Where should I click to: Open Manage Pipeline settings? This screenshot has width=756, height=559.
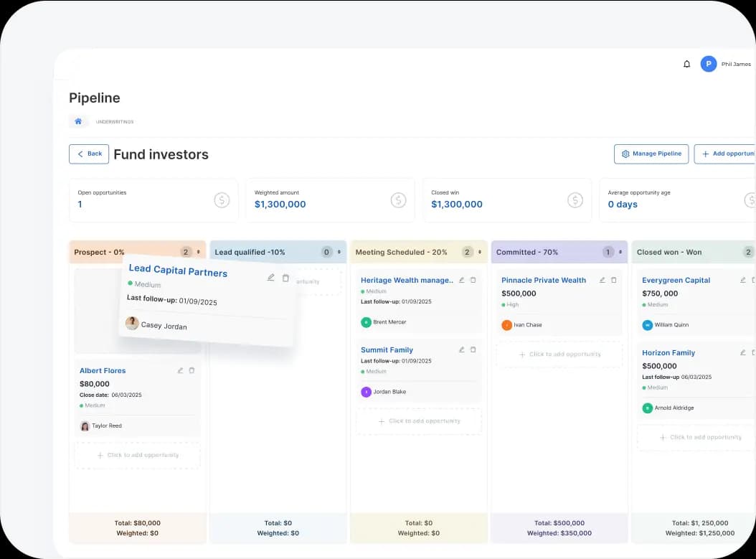(651, 154)
